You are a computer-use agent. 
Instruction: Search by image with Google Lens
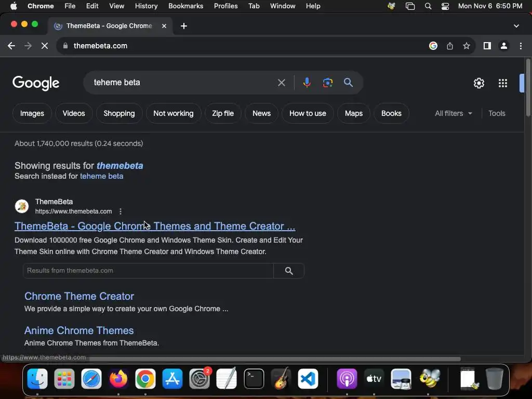327,83
